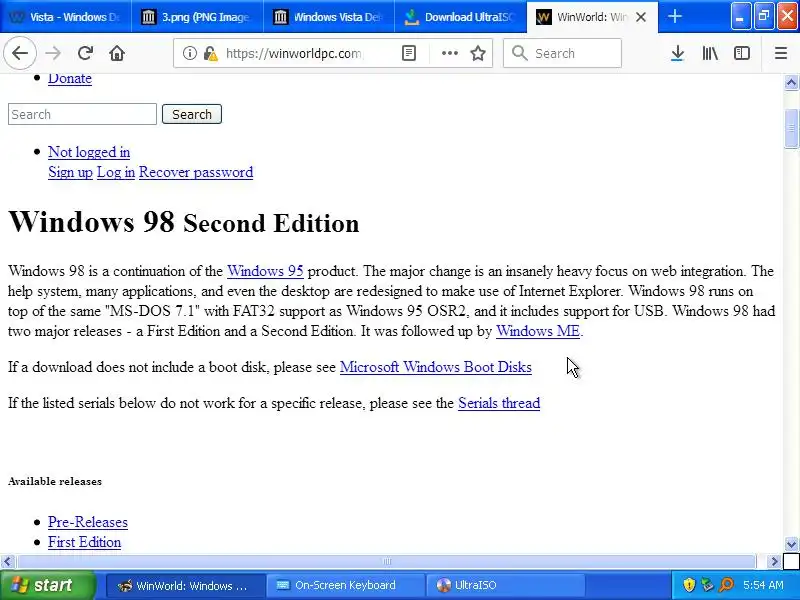This screenshot has height=600, width=800.
Task: Click the Available releases heading
Action: [x=55, y=481]
